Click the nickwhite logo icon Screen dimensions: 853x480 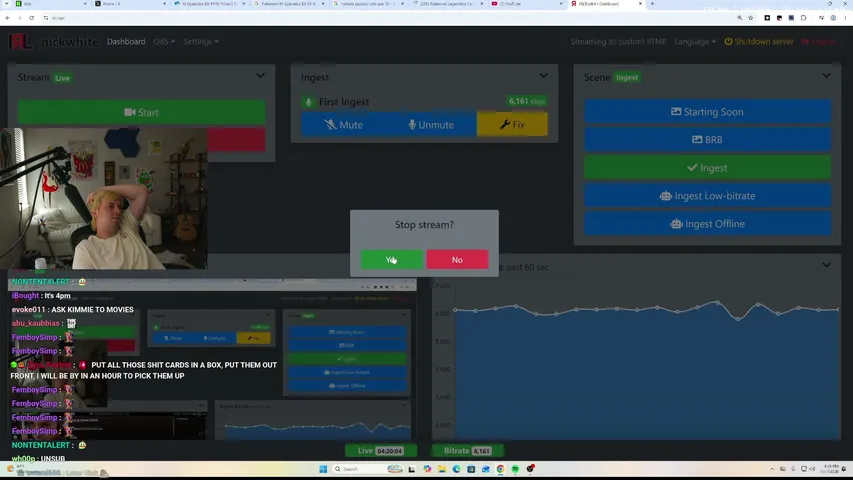point(20,41)
